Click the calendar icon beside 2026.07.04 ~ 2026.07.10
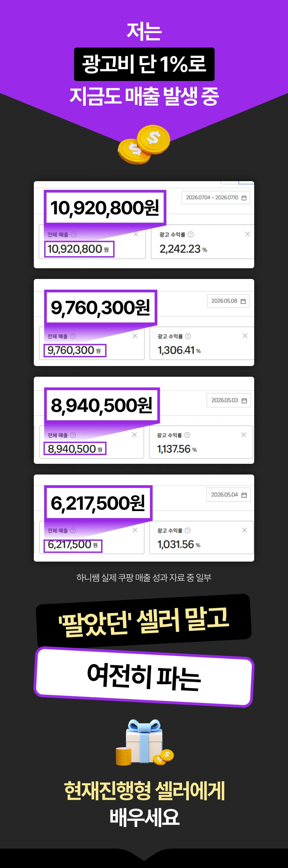This screenshot has width=288, height=868. tap(244, 198)
